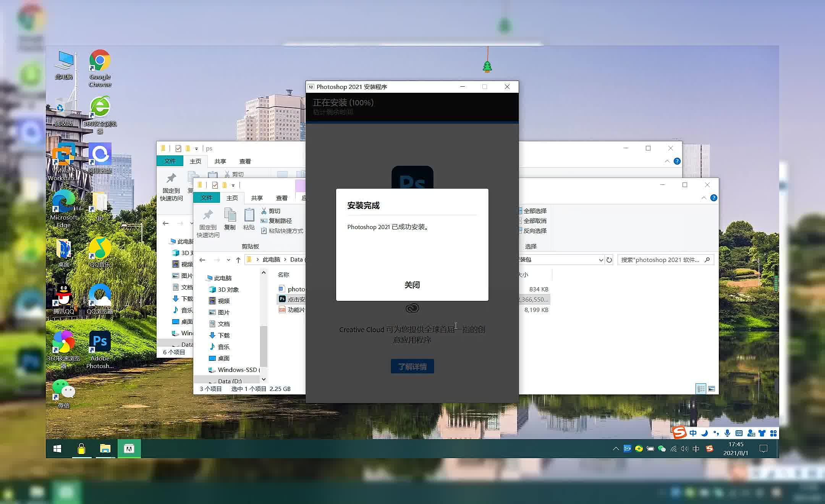Click the Wi-Fi network tray icon
Image resolution: width=825 pixels, height=504 pixels.
pyautogui.click(x=673, y=449)
